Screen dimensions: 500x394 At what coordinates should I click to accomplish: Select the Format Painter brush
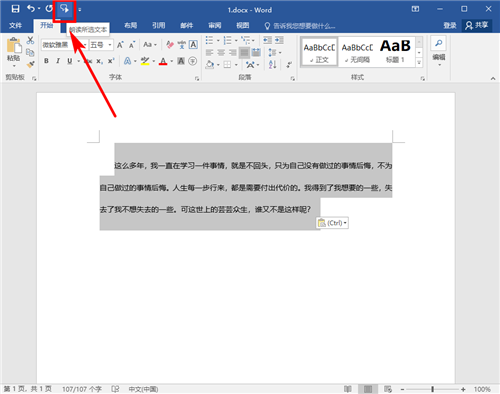coord(31,64)
